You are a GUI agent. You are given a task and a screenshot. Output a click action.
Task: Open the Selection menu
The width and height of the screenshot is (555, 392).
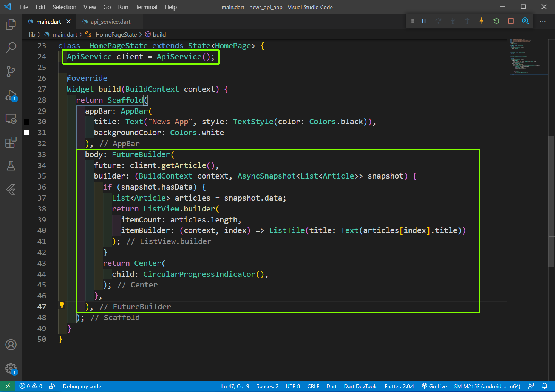[64, 7]
